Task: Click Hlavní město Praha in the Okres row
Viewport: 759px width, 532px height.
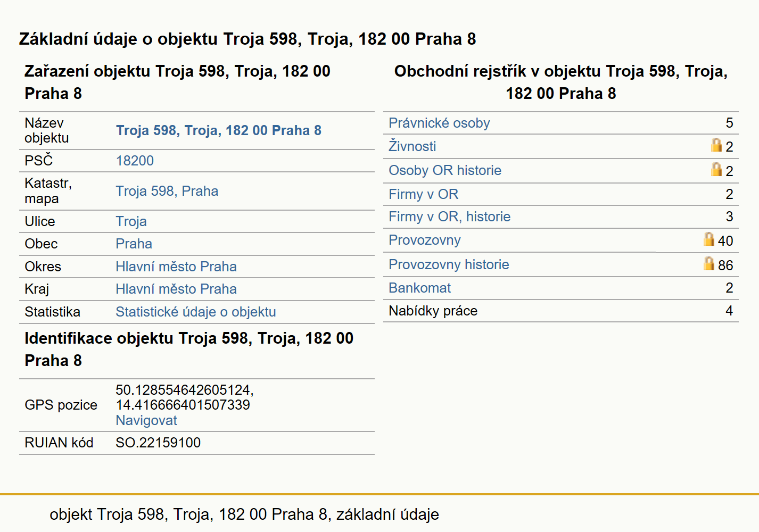Action: (x=176, y=267)
